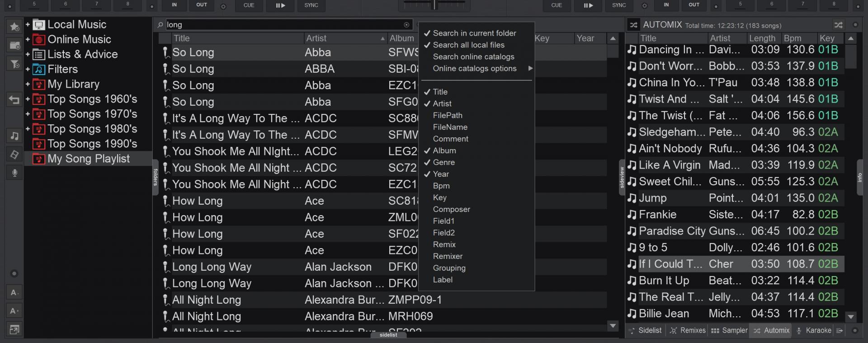The image size is (868, 343).
Task: Enable Search online catalogs
Action: pos(473,56)
